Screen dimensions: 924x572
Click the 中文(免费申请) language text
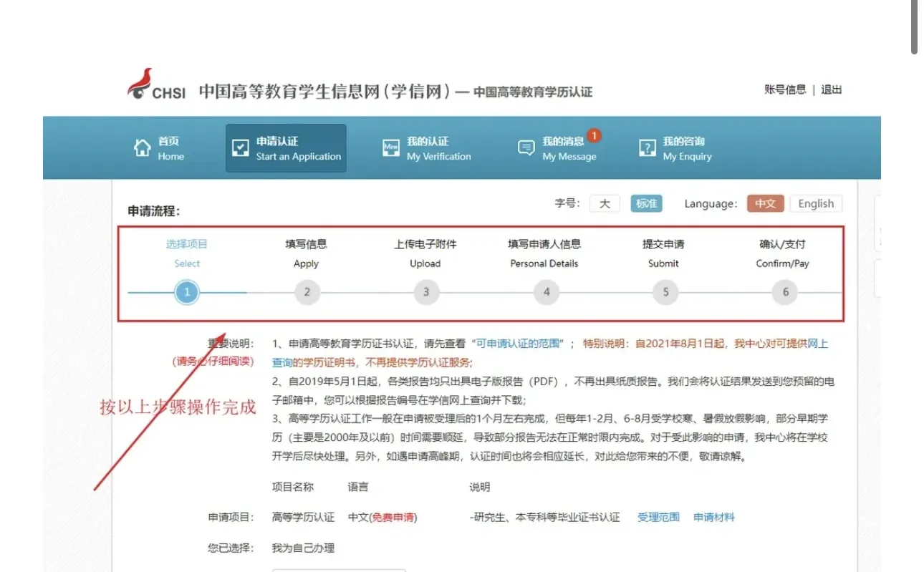click(x=382, y=517)
